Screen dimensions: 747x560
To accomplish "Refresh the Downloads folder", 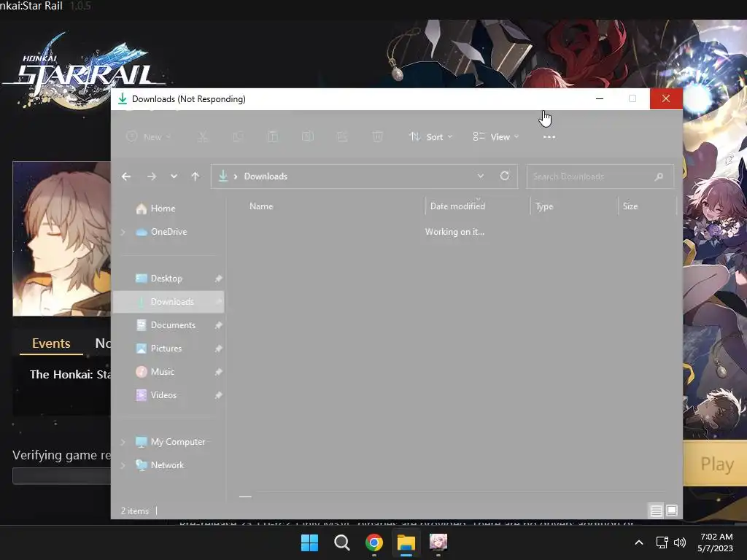I will tap(505, 176).
